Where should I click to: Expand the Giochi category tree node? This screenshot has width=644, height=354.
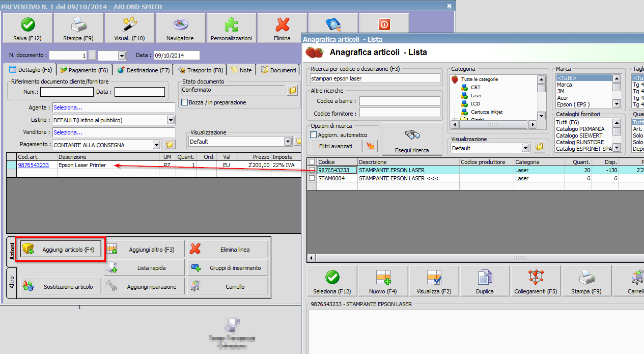[455, 120]
